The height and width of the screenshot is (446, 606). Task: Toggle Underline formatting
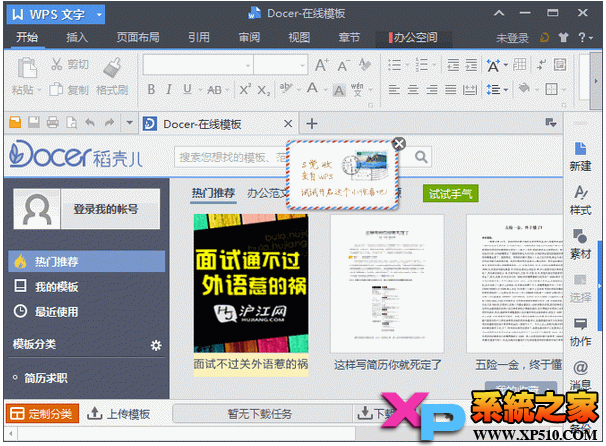pos(187,90)
